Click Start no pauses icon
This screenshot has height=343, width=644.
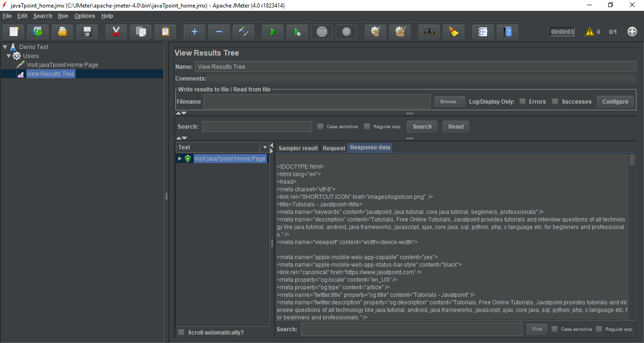click(x=297, y=32)
